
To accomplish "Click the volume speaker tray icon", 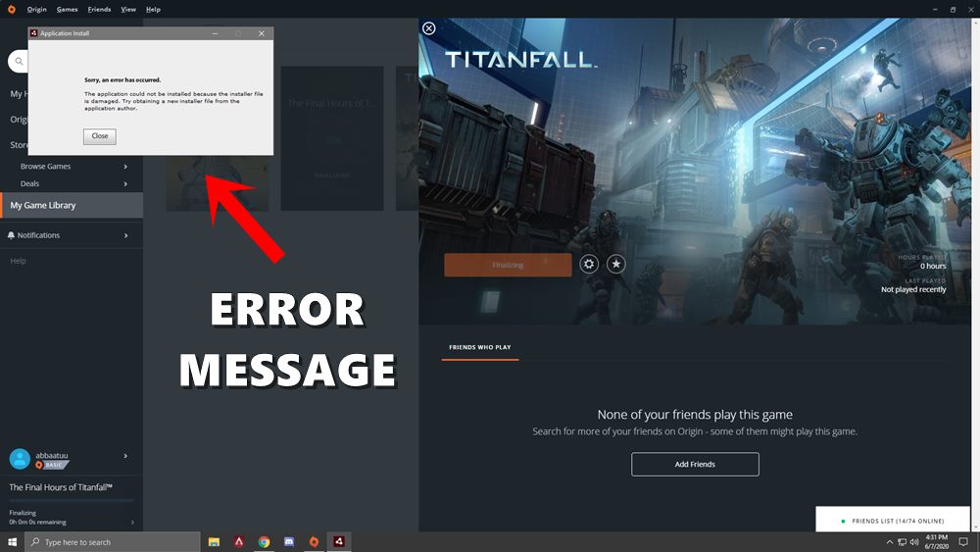I will [x=914, y=542].
